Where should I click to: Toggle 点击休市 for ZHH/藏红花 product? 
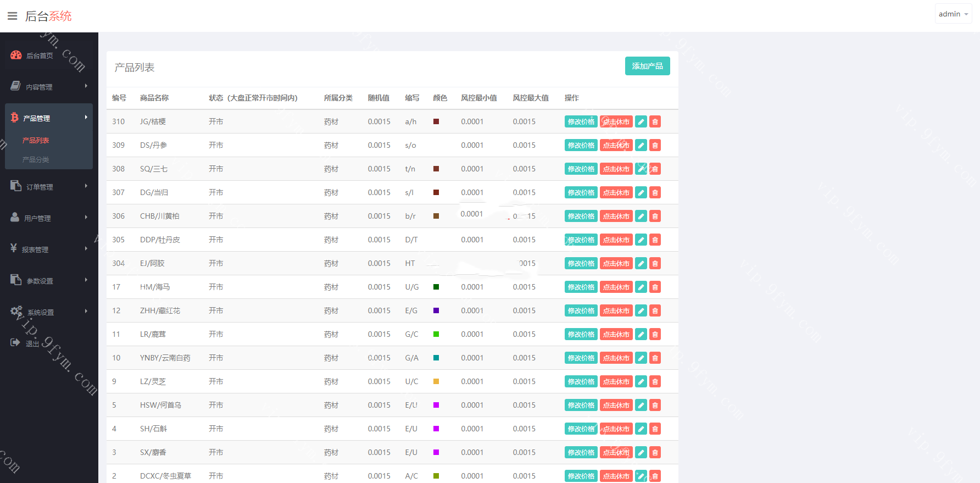coord(616,310)
